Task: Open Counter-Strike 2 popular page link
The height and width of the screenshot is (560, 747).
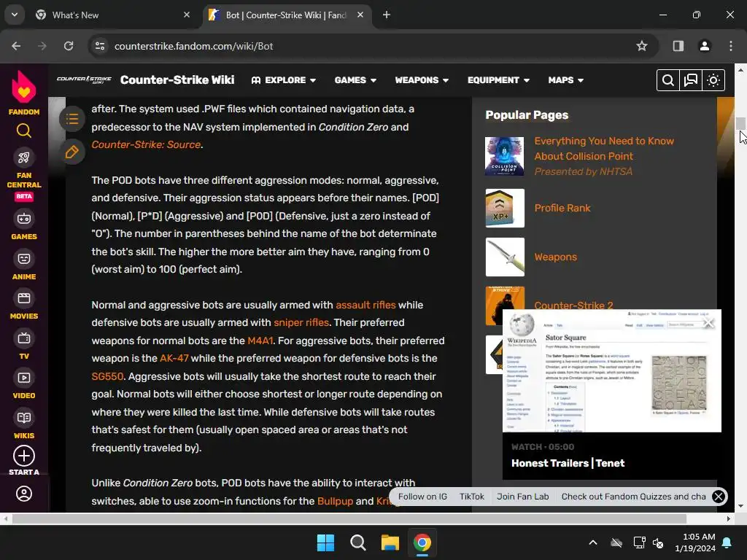Action: pos(573,305)
